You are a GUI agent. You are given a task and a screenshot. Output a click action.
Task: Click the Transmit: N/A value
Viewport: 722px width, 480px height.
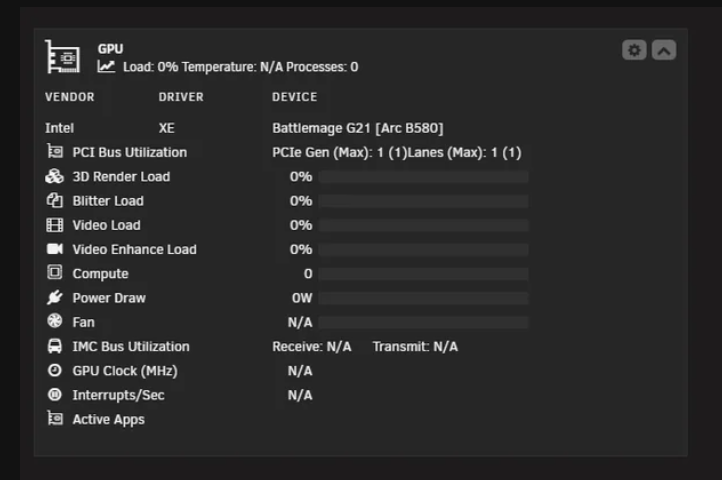(415, 347)
